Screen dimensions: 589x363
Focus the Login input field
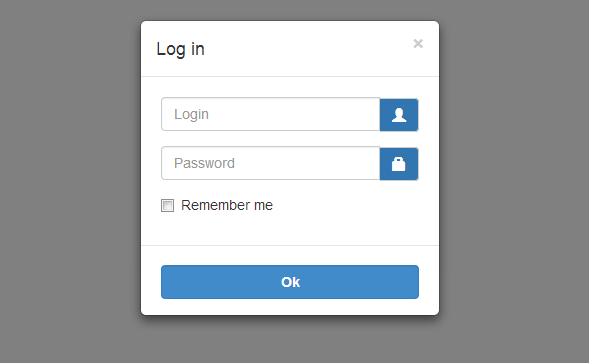click(270, 114)
